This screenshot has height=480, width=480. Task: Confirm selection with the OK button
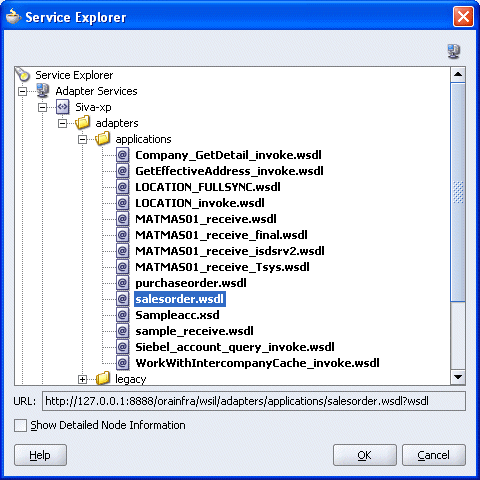365,455
